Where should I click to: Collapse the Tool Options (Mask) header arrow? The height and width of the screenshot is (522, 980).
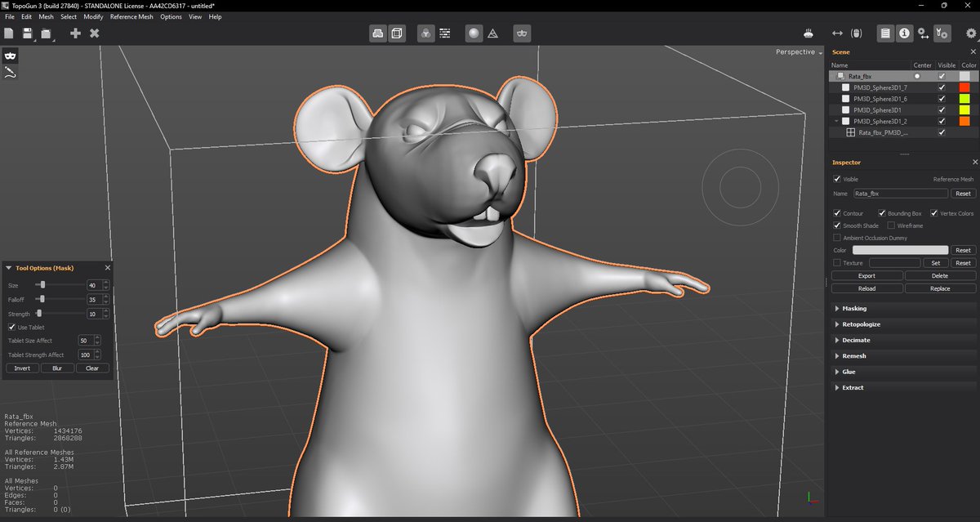point(9,268)
